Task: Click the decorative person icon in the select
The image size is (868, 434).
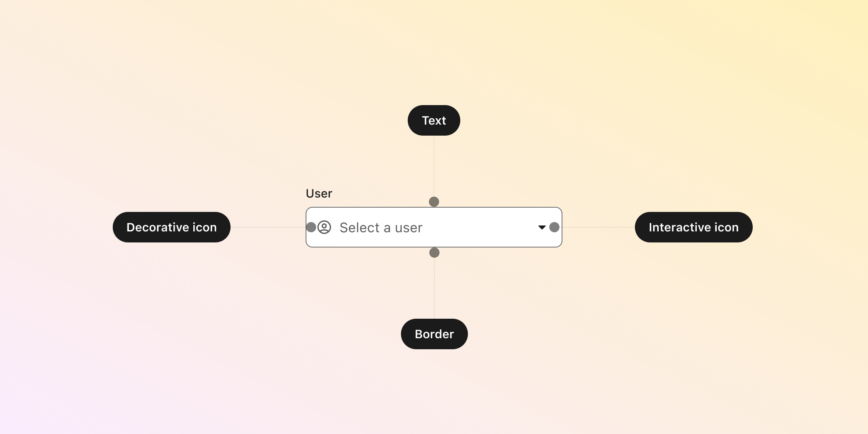Action: tap(324, 228)
